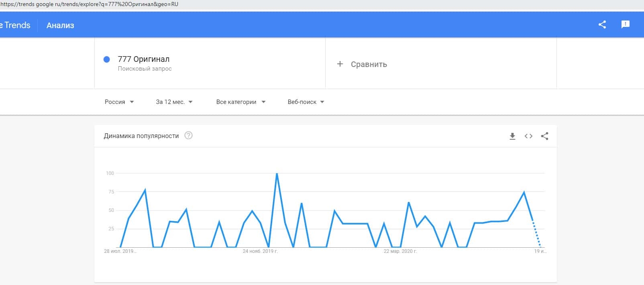The image size is (644, 285).
Task: Open the Все категории dropdown
Action: click(x=240, y=102)
